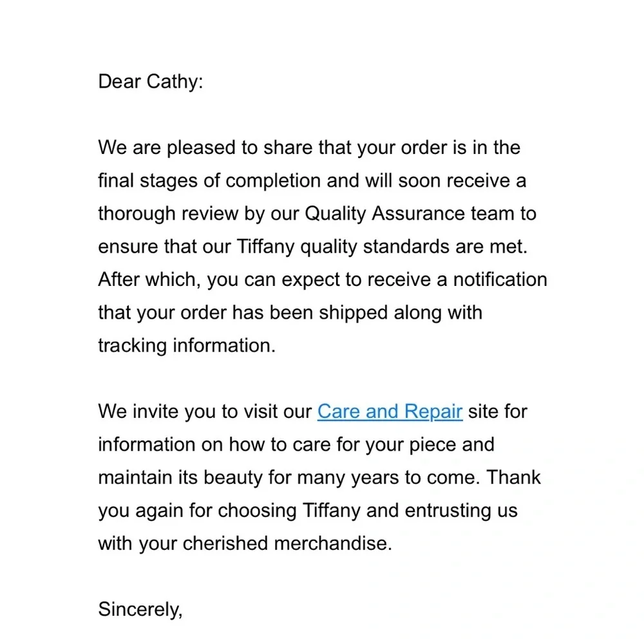Click the words 'choosing Tiffany and entrusting us'

pyautogui.click(x=368, y=511)
